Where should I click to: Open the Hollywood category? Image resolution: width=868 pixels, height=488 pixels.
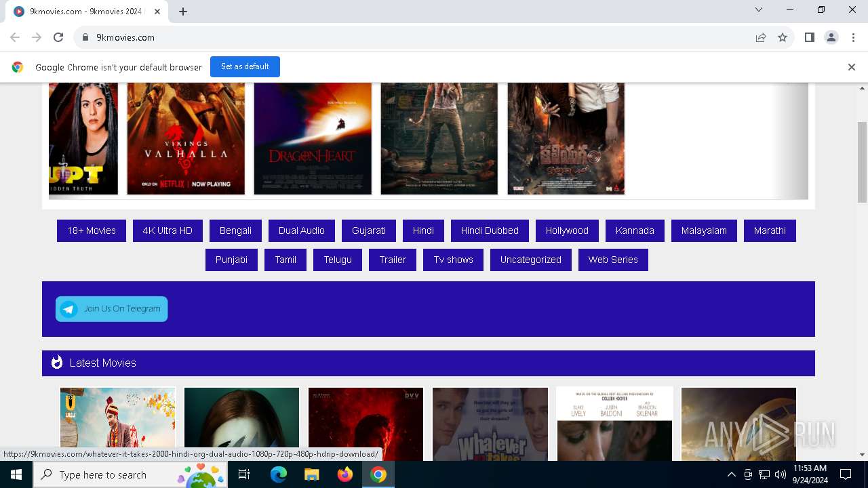pos(567,230)
